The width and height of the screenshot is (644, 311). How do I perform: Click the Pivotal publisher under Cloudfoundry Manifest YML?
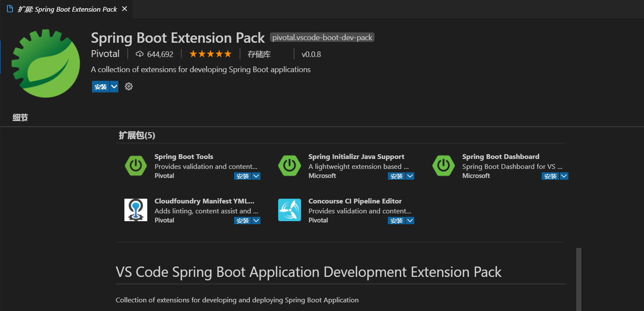165,220
